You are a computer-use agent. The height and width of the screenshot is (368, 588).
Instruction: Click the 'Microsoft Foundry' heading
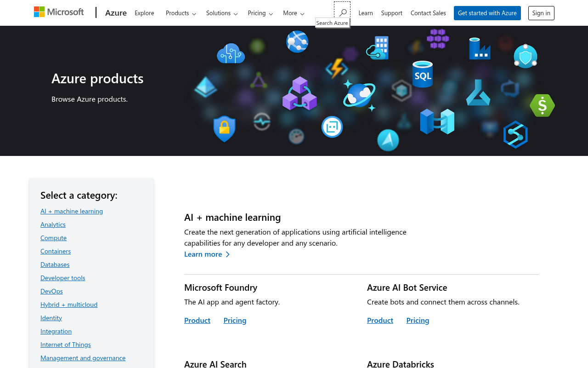click(220, 287)
